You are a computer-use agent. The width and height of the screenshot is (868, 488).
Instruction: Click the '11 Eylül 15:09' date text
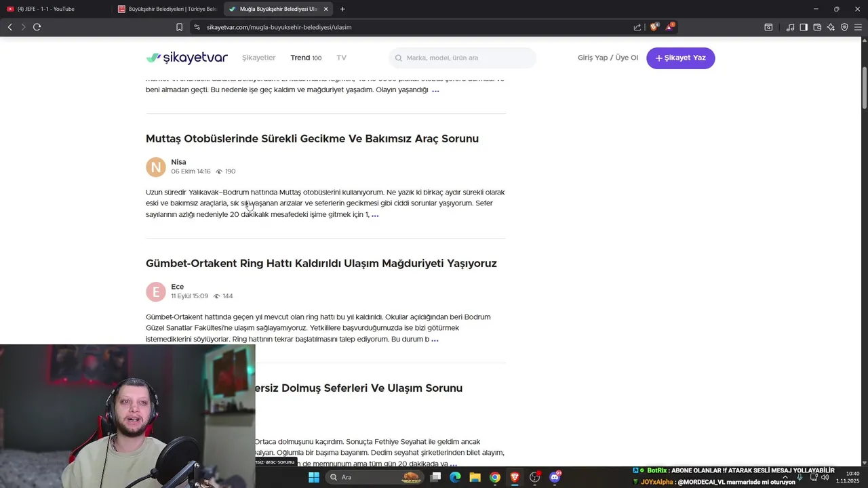click(190, 296)
